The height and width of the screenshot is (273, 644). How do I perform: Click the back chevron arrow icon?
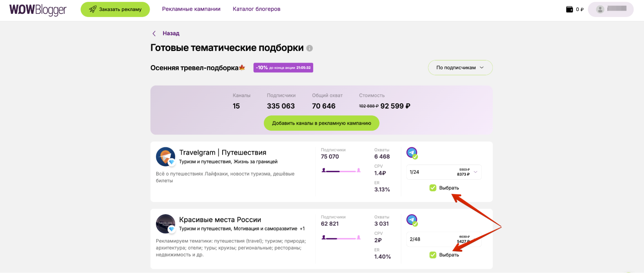click(154, 34)
